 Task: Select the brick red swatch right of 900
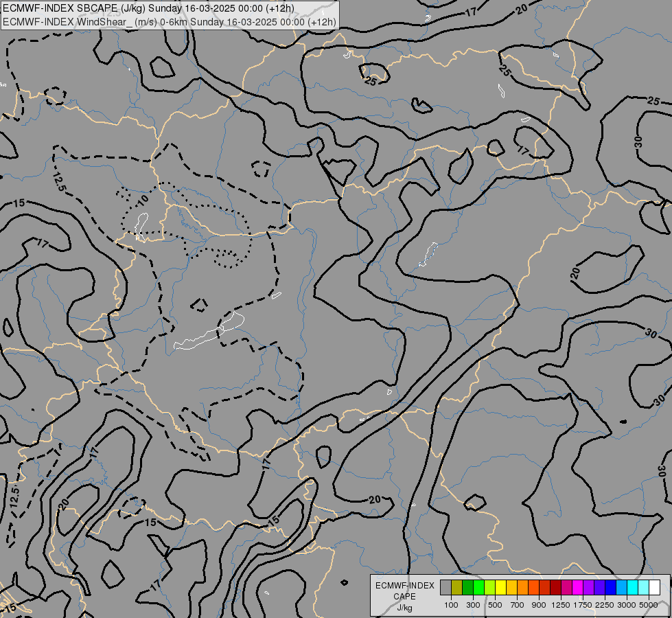pyautogui.click(x=545, y=588)
